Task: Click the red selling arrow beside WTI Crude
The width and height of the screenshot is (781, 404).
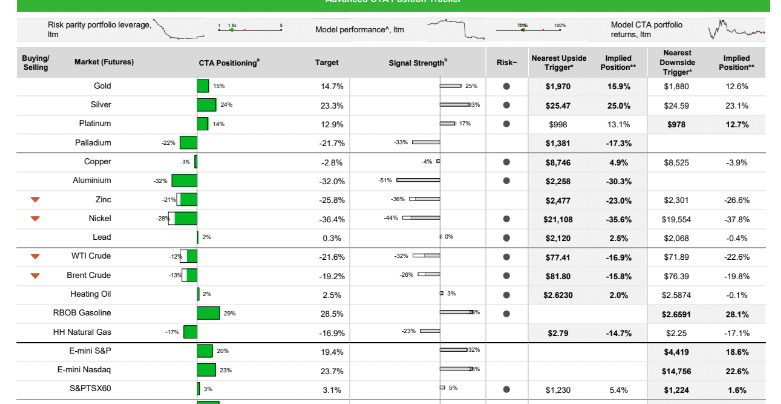Action: (35, 257)
